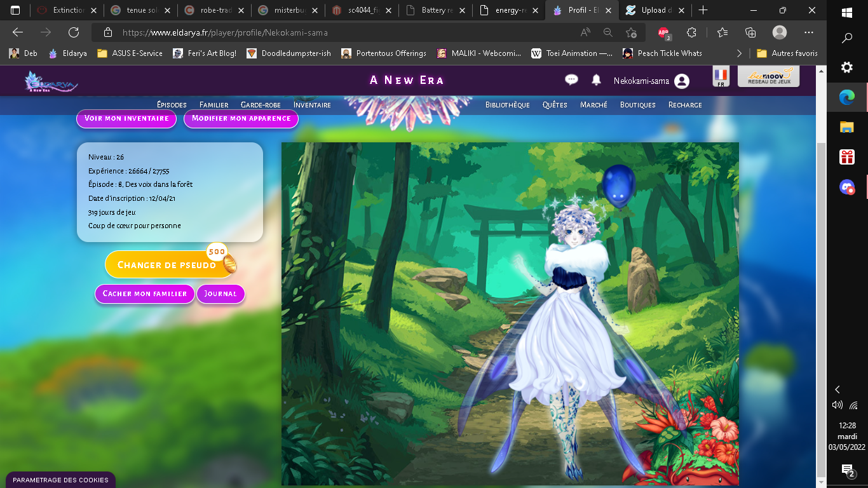The height and width of the screenshot is (488, 868).
Task: Open the Doodledumpster-ish bookmark
Action: point(288,53)
